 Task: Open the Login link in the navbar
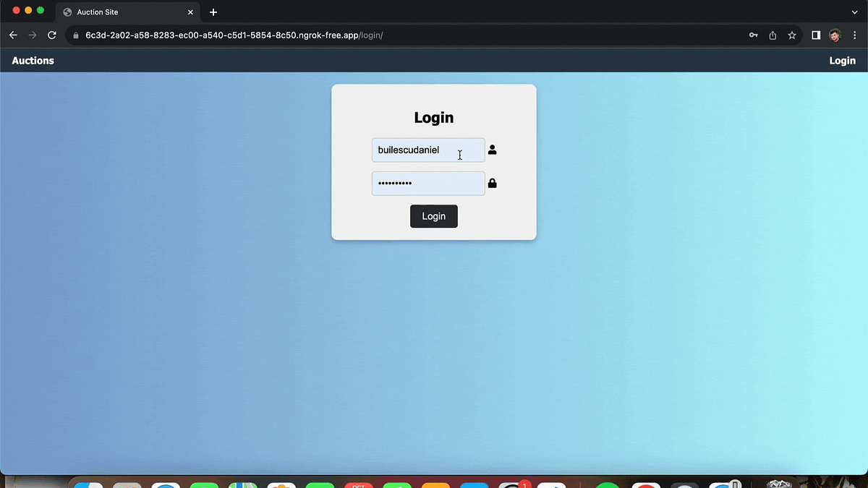(x=842, y=61)
